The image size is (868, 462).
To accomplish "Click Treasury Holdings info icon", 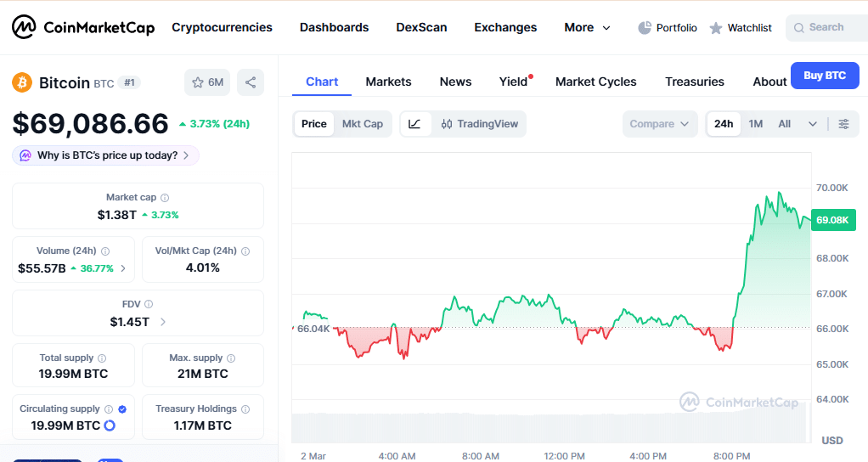I will coord(245,408).
